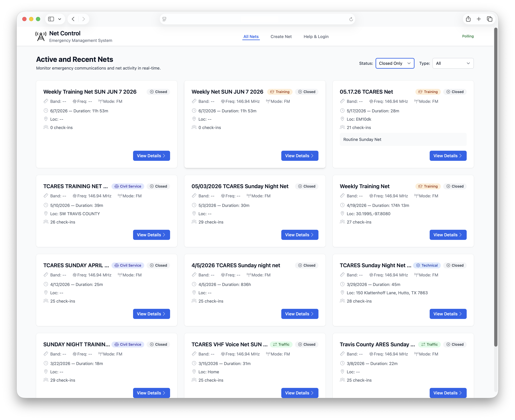Click the Net Control antenna logo icon

pyautogui.click(x=41, y=37)
